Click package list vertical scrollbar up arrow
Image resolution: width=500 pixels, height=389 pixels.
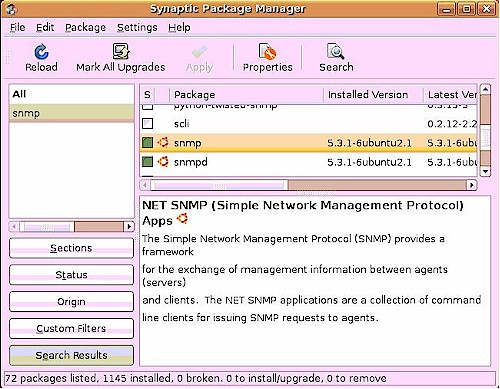pyautogui.click(x=485, y=89)
